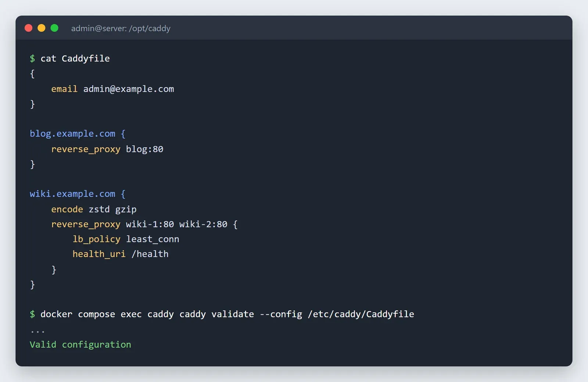The image size is (588, 382).
Task: Click the '...' ellipsis output line
Action: (x=37, y=332)
